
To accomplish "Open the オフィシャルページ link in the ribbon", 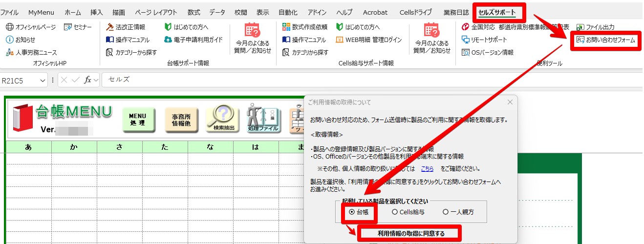I will point(31,27).
